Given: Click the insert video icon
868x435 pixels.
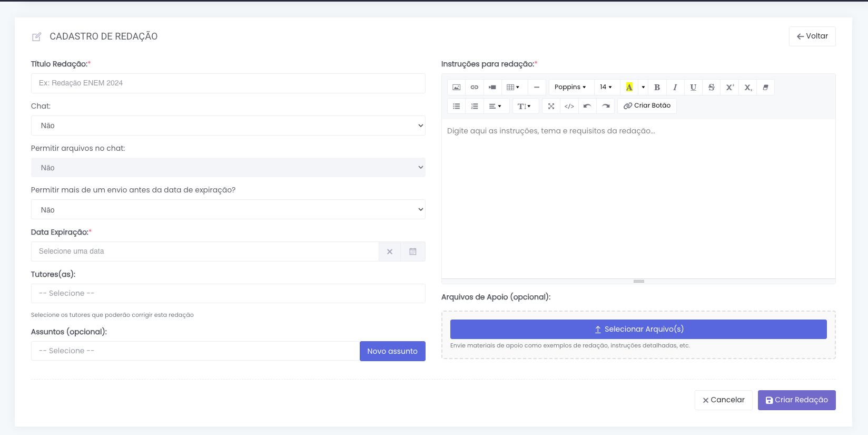Looking at the screenshot, I should (x=492, y=88).
